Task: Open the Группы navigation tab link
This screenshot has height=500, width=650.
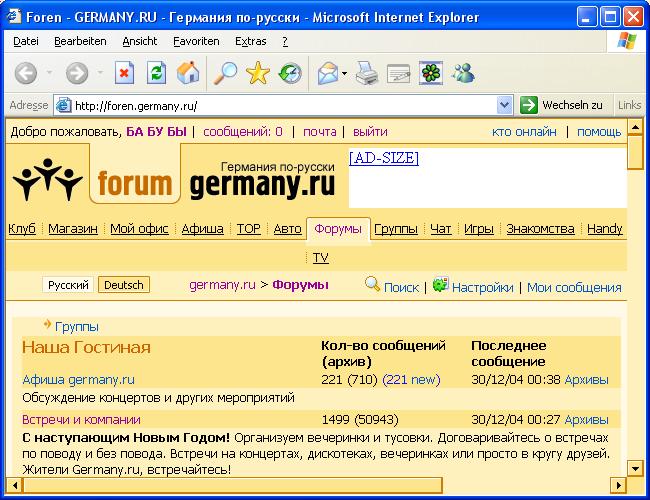Action: coord(395,228)
